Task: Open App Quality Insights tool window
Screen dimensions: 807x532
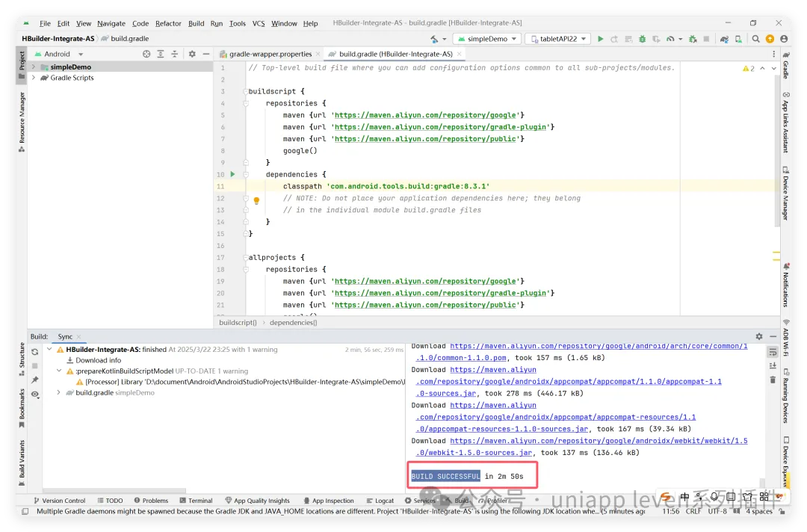Action: pos(257,501)
